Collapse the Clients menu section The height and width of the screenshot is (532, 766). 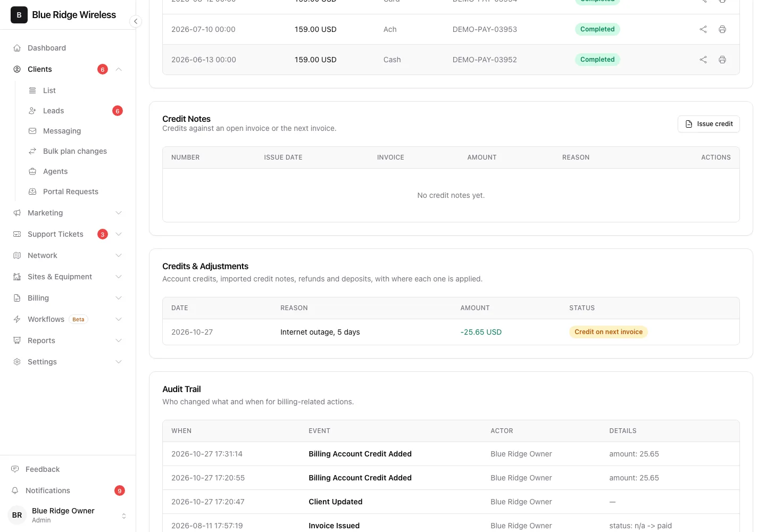click(119, 69)
